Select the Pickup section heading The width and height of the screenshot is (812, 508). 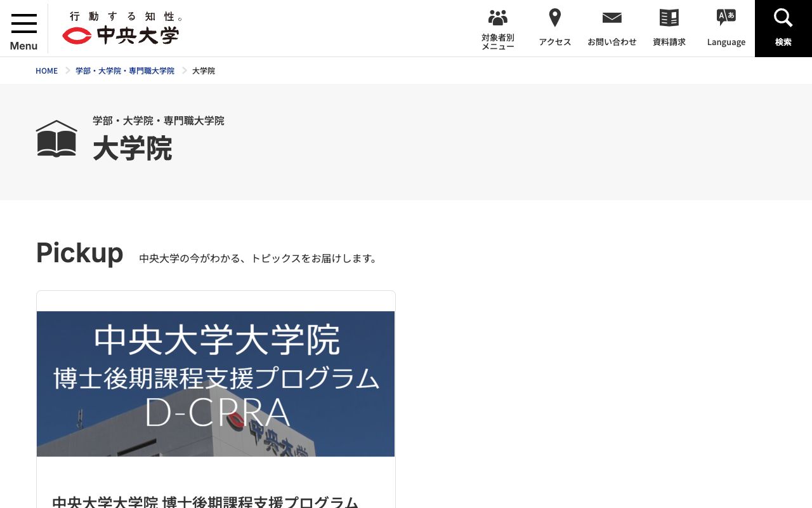[80, 253]
